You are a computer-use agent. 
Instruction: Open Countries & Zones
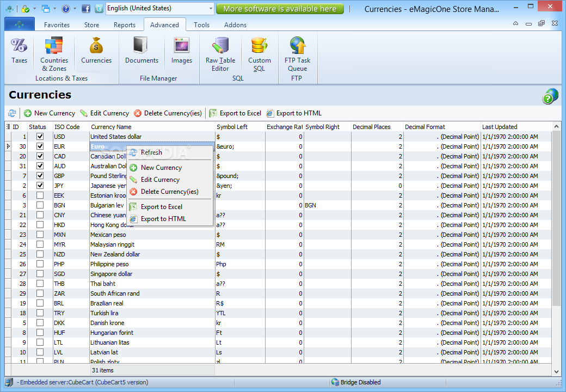click(x=54, y=54)
